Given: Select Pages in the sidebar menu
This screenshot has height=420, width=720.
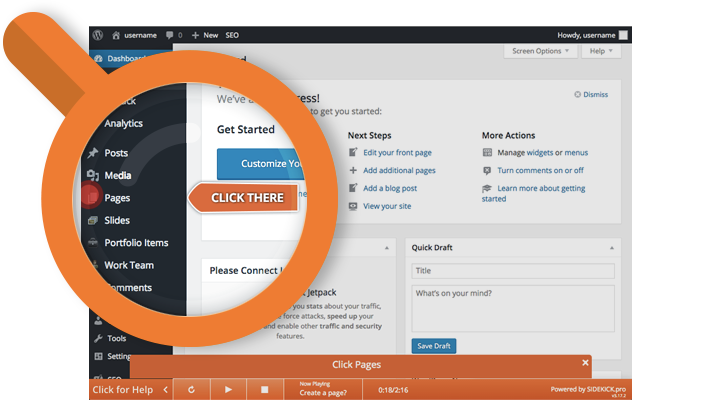Looking at the screenshot, I should pos(117,198).
